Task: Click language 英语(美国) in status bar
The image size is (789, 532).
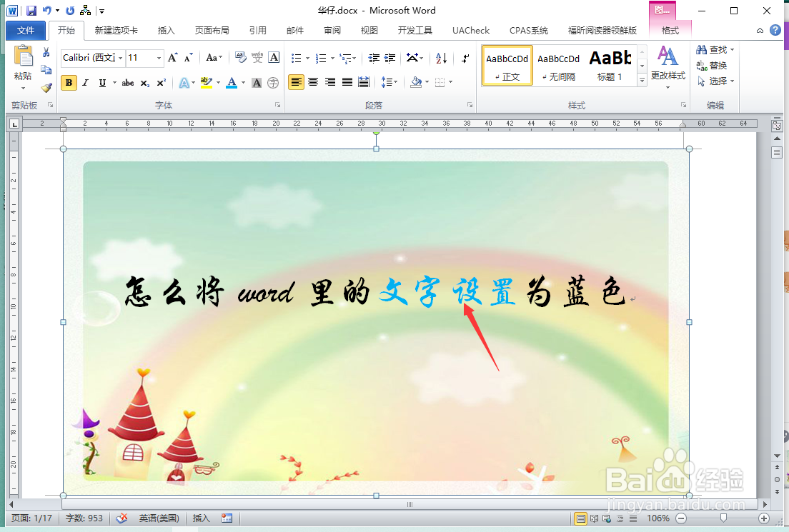Action: pos(159,518)
